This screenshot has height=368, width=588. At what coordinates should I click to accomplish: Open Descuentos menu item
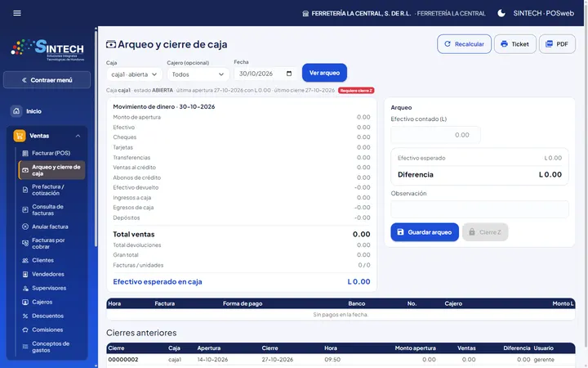tap(51, 316)
